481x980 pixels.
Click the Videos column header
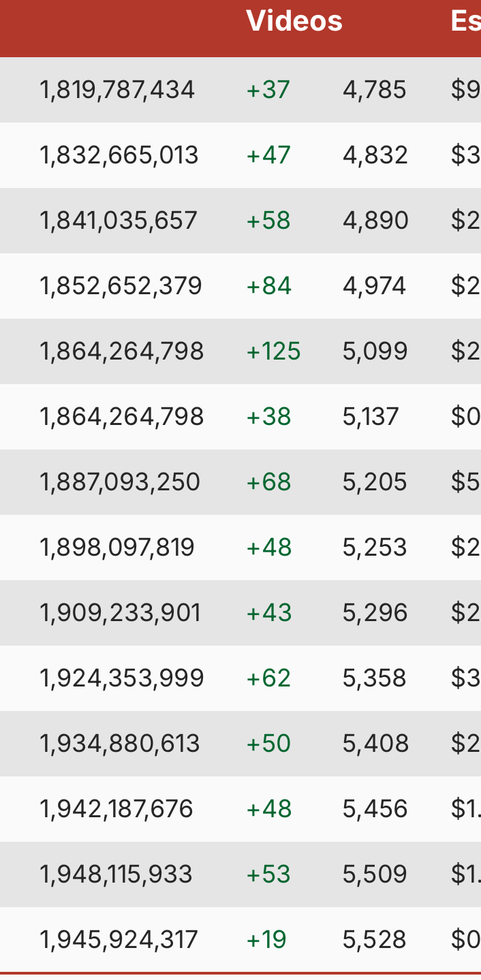294,21
